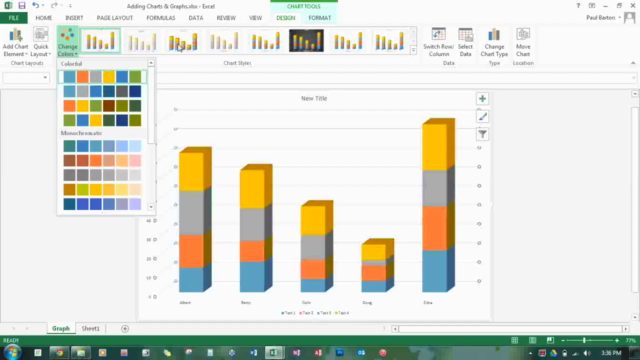Image resolution: width=640 pixels, height=360 pixels.
Task: Click the Redo arrow
Action: (54, 6)
